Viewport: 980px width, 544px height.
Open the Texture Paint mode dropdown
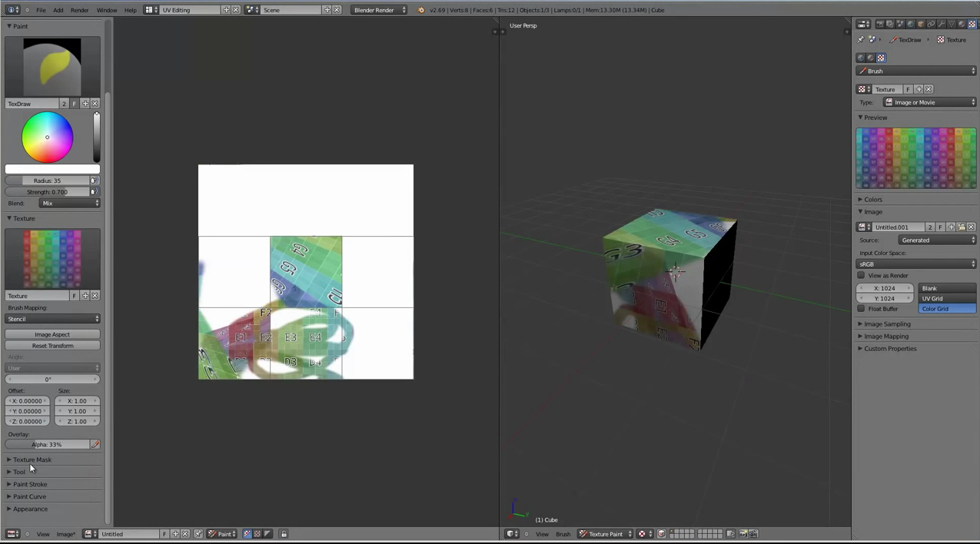coord(607,533)
